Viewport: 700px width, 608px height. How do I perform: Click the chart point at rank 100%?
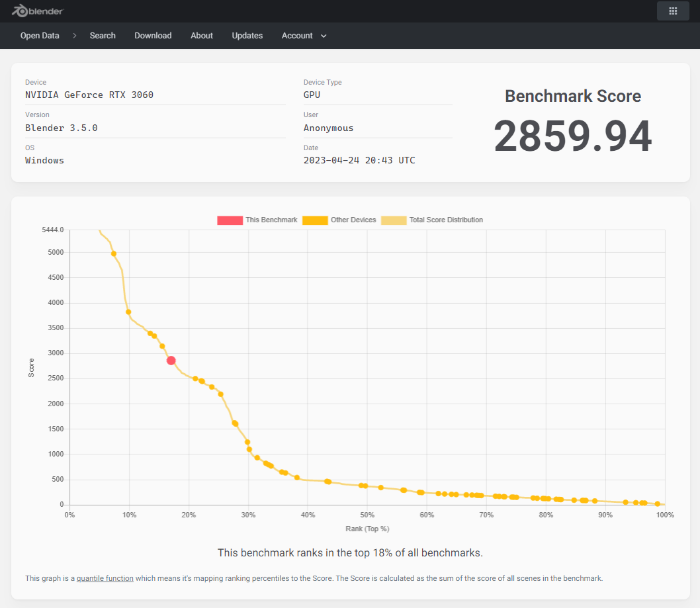click(657, 503)
